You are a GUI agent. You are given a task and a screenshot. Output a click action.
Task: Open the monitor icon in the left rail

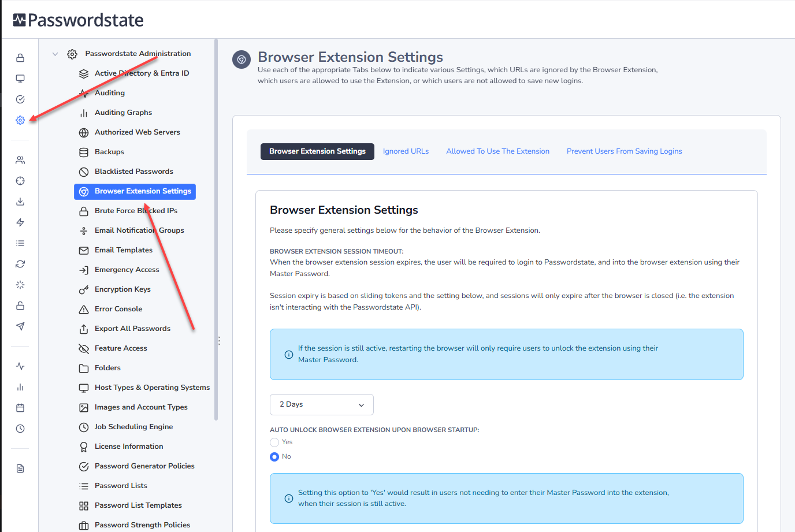(x=20, y=79)
